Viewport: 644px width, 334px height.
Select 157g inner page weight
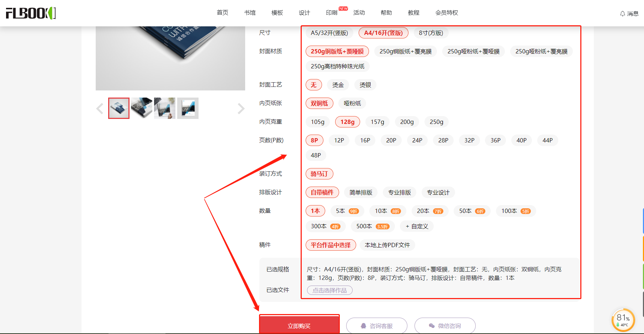point(378,122)
